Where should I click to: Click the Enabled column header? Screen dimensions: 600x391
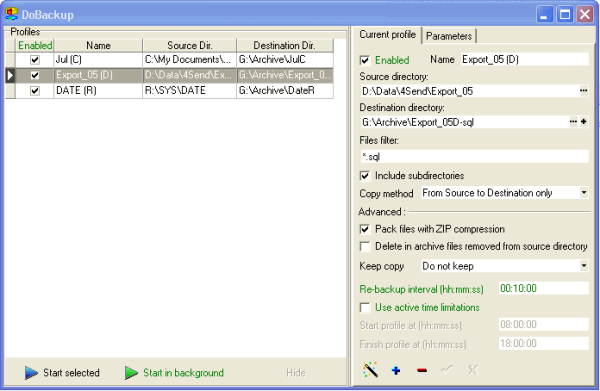(34, 46)
